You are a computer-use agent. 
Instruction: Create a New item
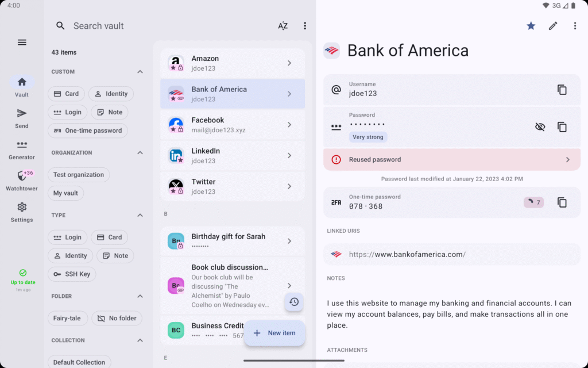point(274,333)
